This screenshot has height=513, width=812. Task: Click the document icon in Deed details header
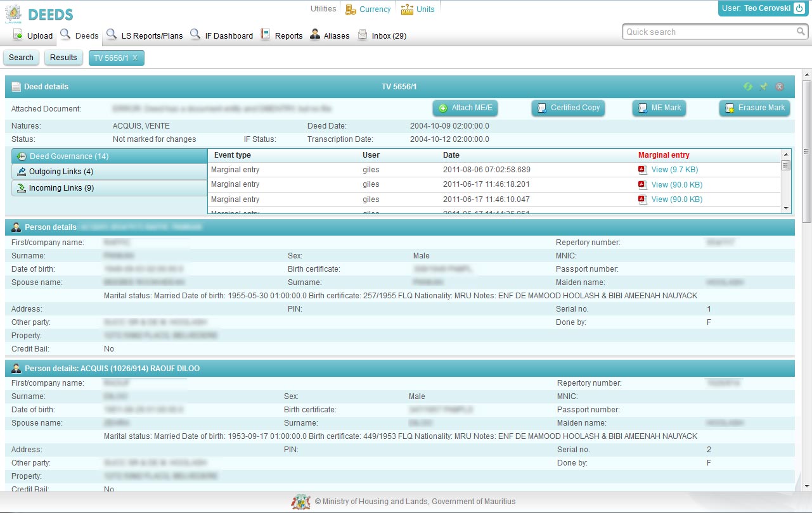click(16, 87)
